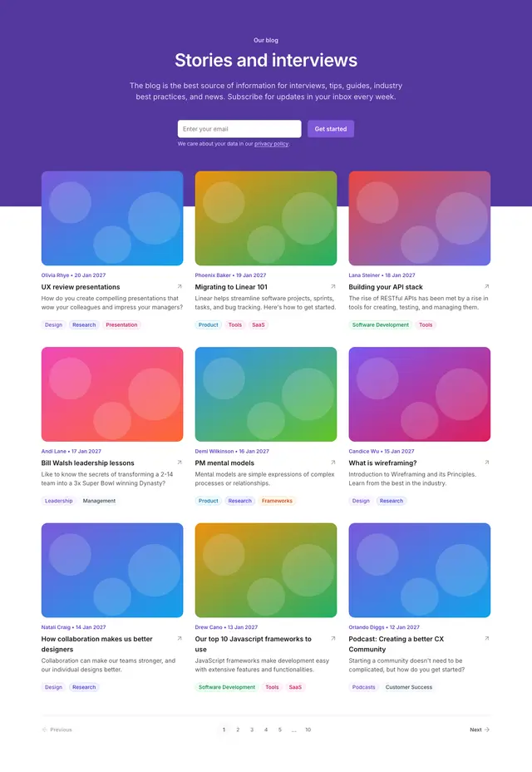532x772 pixels.
Task: Open the Podcast CX Community thumbnail
Action: tap(419, 570)
